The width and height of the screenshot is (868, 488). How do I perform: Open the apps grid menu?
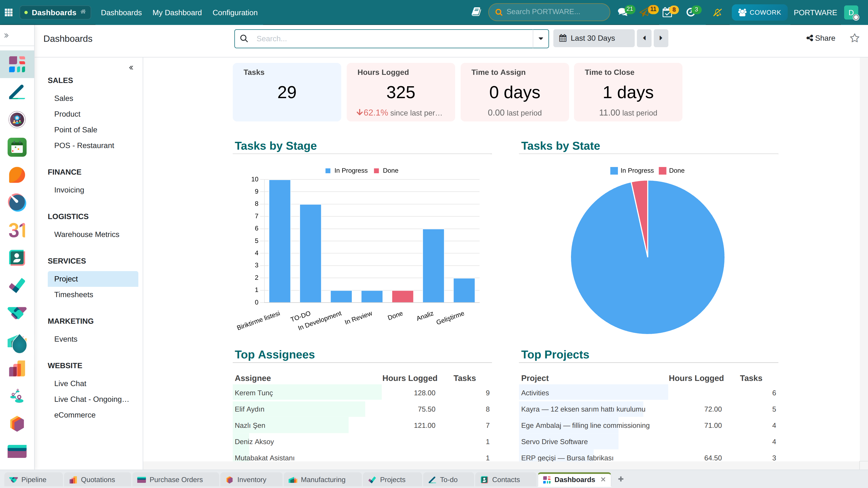[x=9, y=12]
